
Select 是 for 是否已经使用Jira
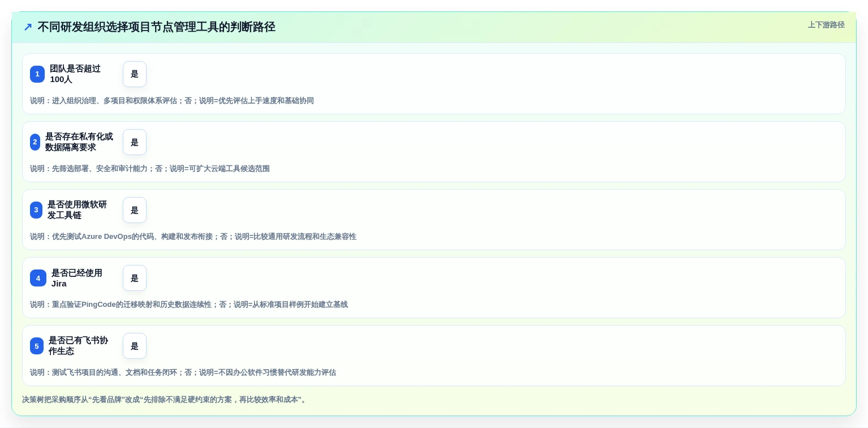click(x=135, y=278)
